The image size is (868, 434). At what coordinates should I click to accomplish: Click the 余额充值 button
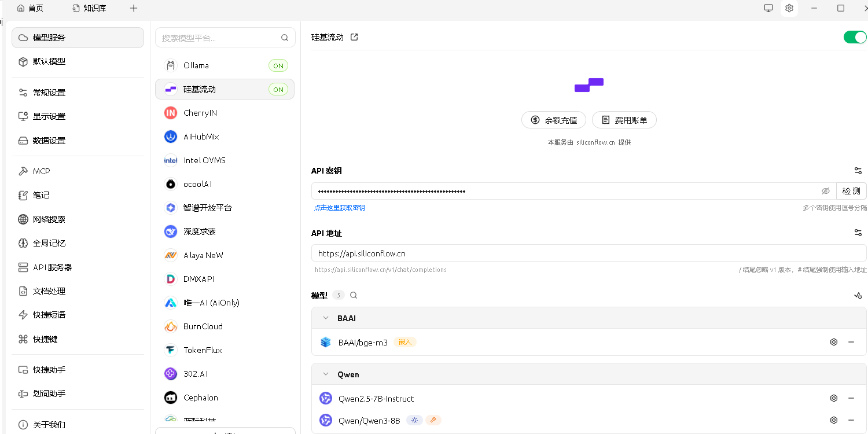pyautogui.click(x=554, y=120)
